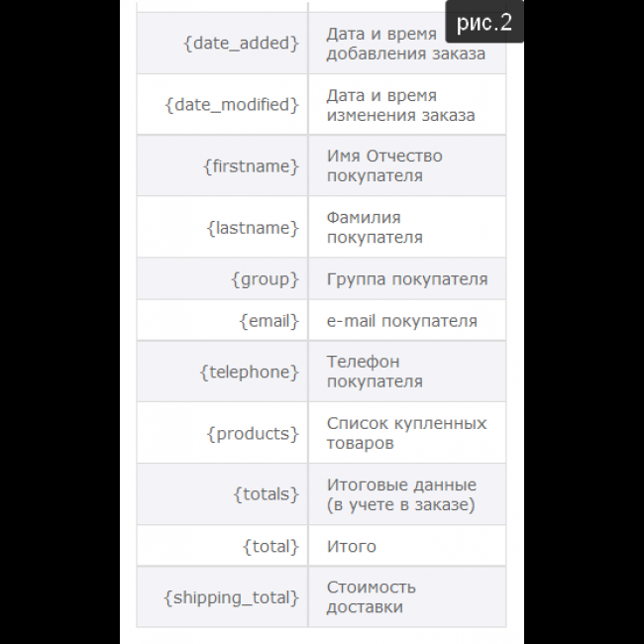644x644 pixels.
Task: Click the {firstname} variable cell
Action: coord(252,166)
